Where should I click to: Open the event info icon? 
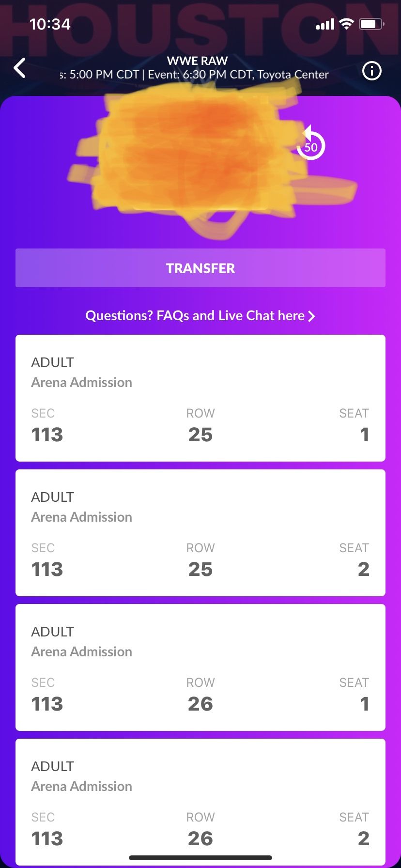(372, 71)
